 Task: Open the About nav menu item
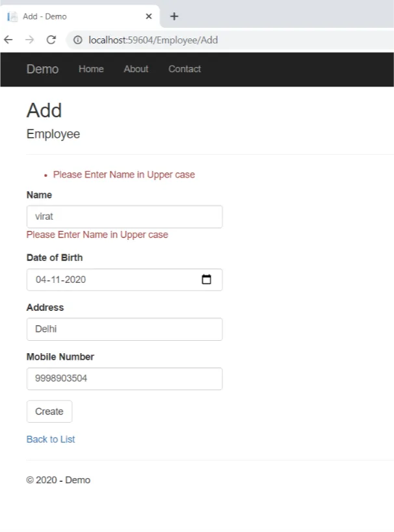point(136,69)
